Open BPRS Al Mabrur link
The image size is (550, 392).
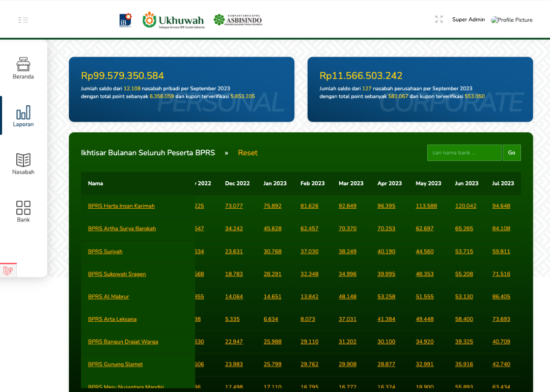(x=108, y=296)
